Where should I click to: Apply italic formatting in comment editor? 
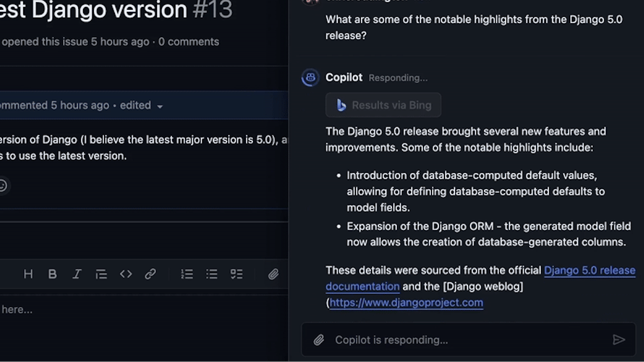click(x=77, y=274)
